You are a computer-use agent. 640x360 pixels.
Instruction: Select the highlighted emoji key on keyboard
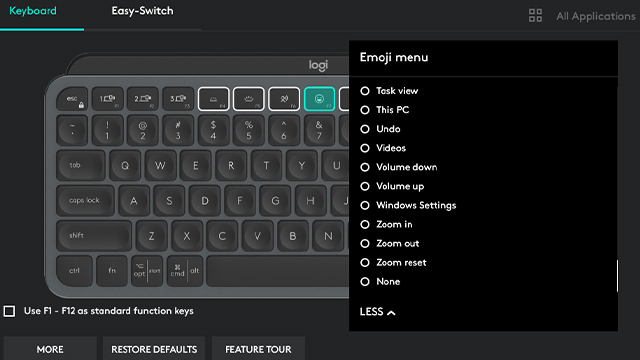point(319,99)
